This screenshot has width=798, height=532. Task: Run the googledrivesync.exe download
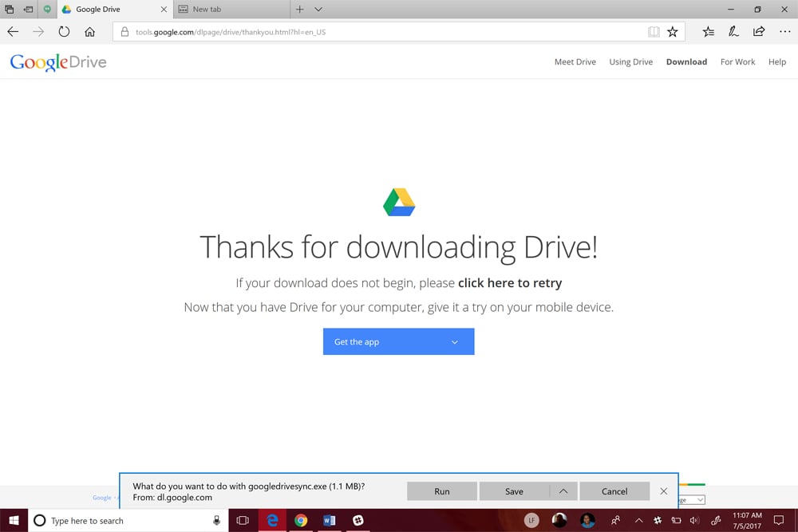tap(442, 491)
